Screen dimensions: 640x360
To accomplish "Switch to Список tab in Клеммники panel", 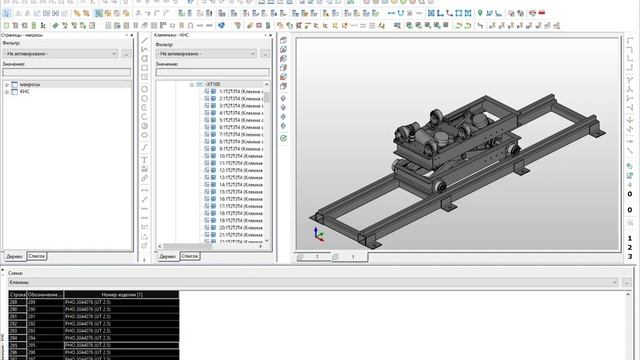I will 190,256.
